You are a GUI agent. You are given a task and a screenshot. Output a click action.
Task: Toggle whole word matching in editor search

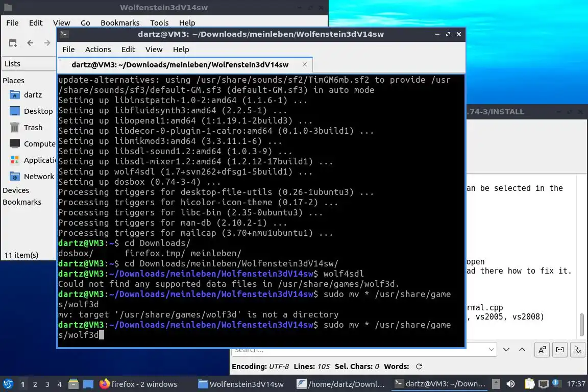[560, 350]
